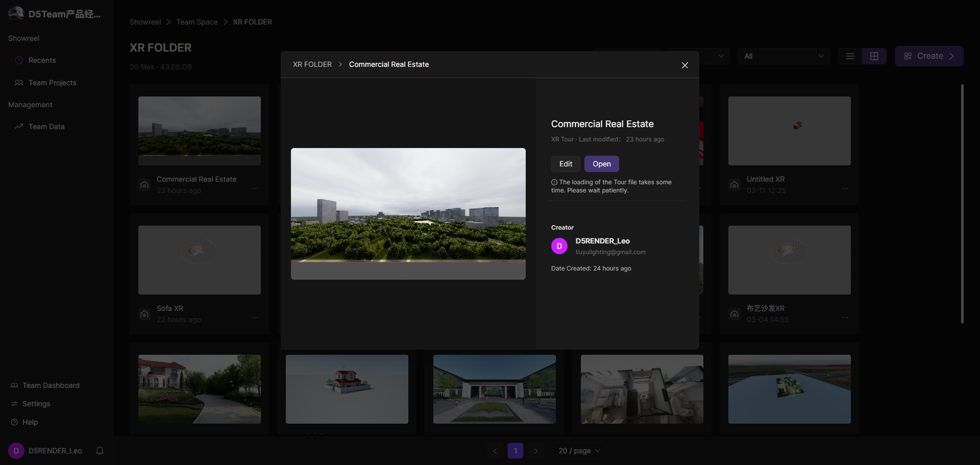The width and height of the screenshot is (980, 465).
Task: Open the 20 / page dropdown
Action: 579,451
